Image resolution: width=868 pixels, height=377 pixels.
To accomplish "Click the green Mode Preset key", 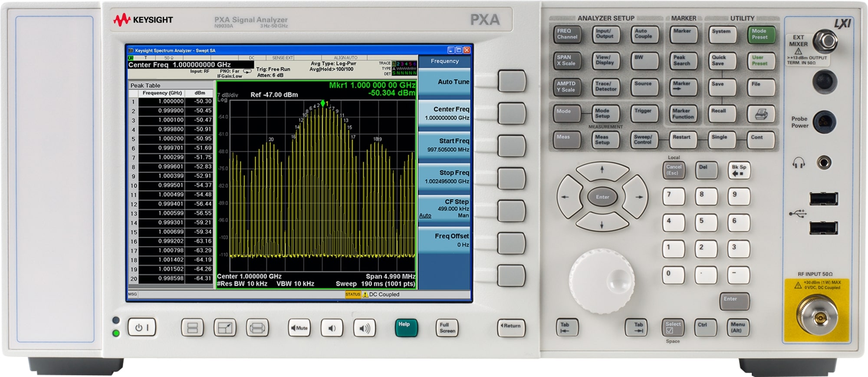I will coord(761,35).
